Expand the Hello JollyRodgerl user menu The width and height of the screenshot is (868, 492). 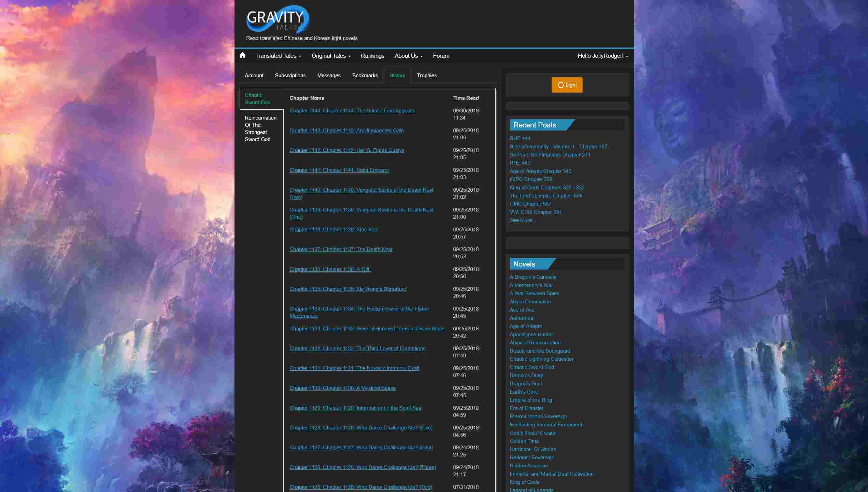[602, 56]
